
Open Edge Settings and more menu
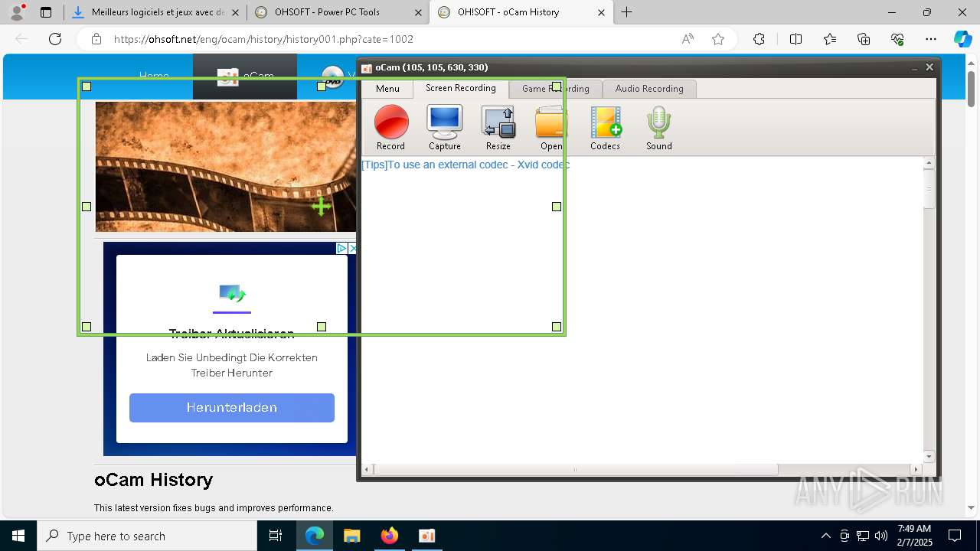931,39
